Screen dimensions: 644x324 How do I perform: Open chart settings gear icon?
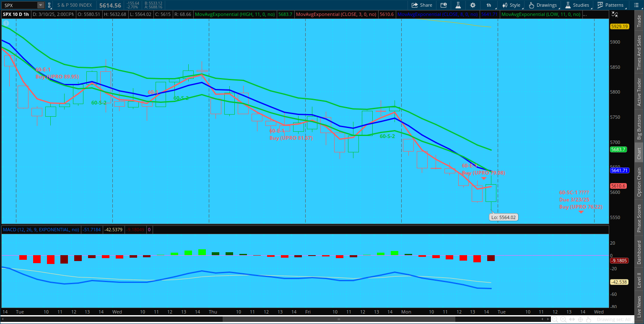[x=473, y=5]
